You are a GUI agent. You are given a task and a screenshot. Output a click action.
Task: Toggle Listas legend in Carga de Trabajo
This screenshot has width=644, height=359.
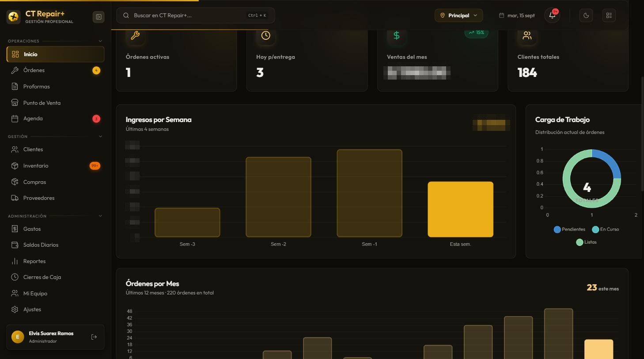click(587, 242)
